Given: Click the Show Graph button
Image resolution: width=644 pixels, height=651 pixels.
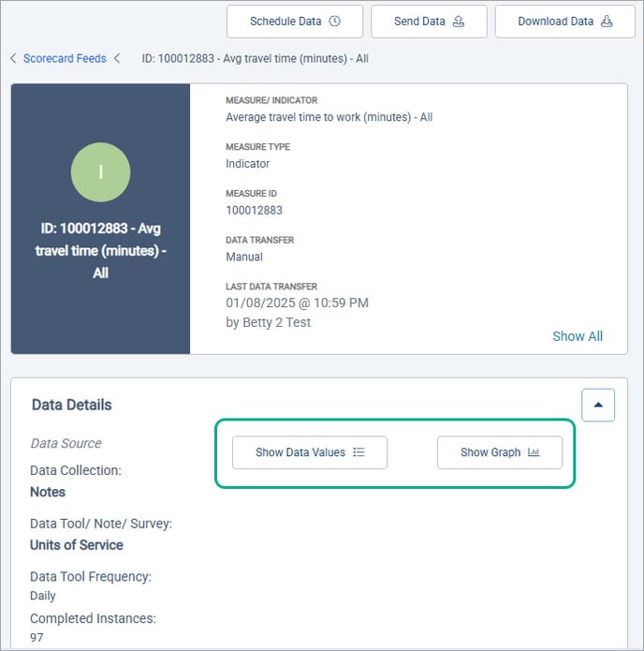Looking at the screenshot, I should (x=500, y=452).
